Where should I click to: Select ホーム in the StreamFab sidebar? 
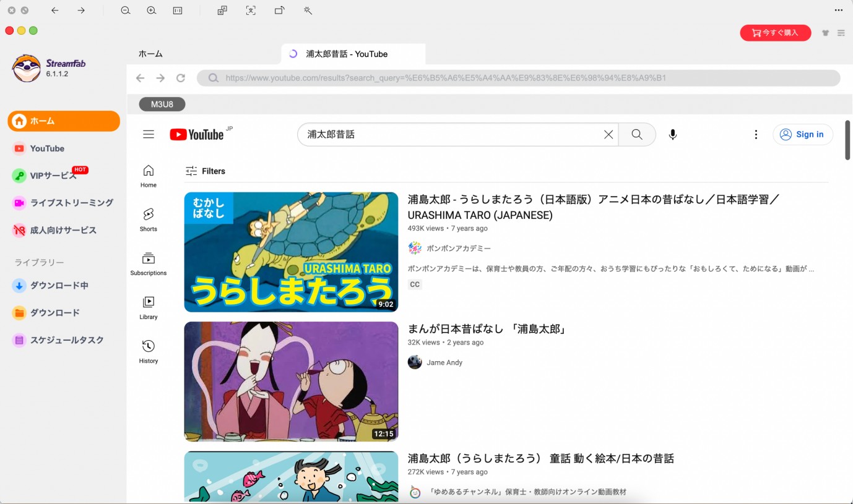(x=64, y=121)
